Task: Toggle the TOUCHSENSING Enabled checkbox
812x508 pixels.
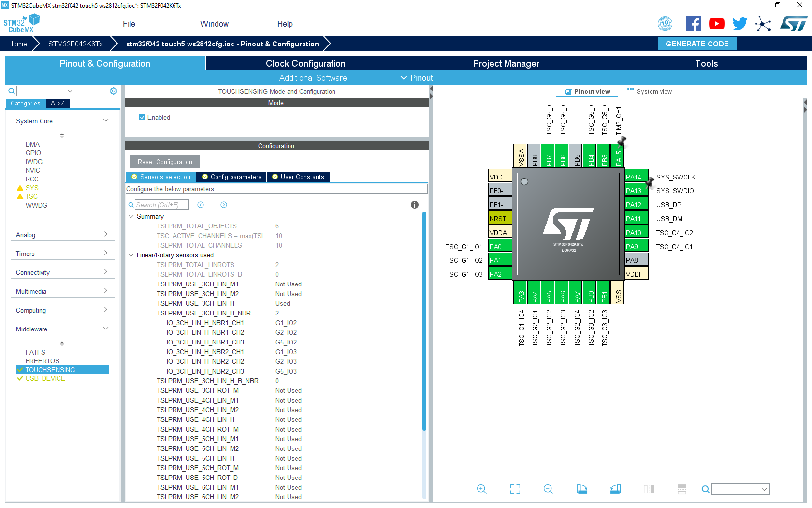Action: point(142,117)
